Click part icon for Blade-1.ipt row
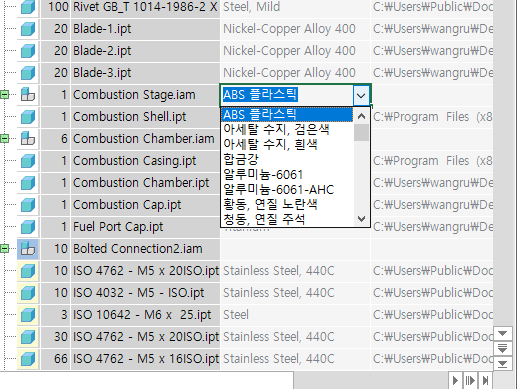The image size is (521, 389). [28, 29]
